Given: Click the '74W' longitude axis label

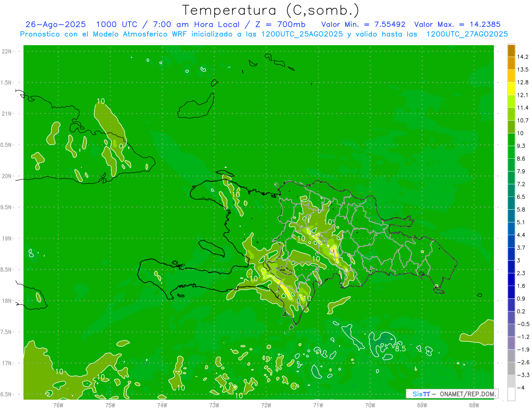Looking at the screenshot, I should click(162, 405).
